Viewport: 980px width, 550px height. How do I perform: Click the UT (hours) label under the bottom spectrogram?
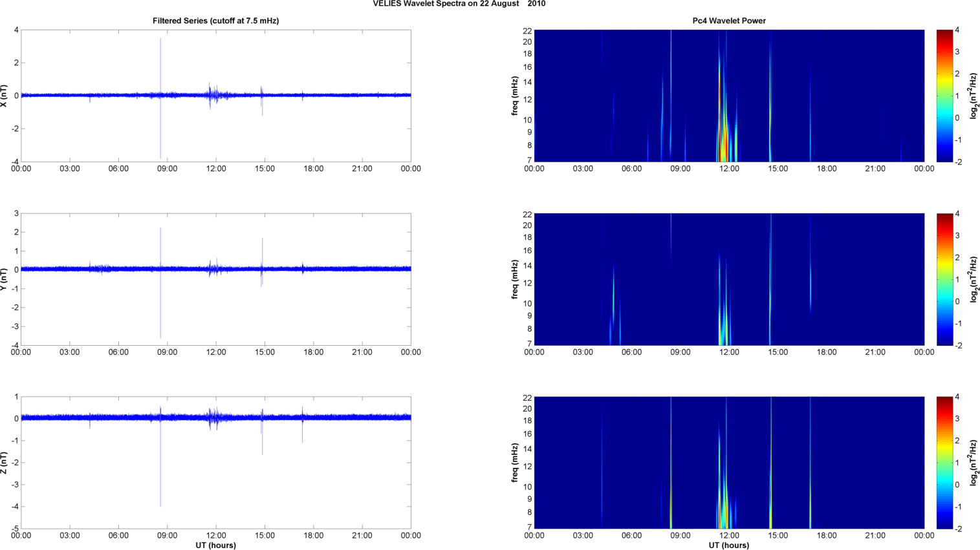click(x=728, y=545)
